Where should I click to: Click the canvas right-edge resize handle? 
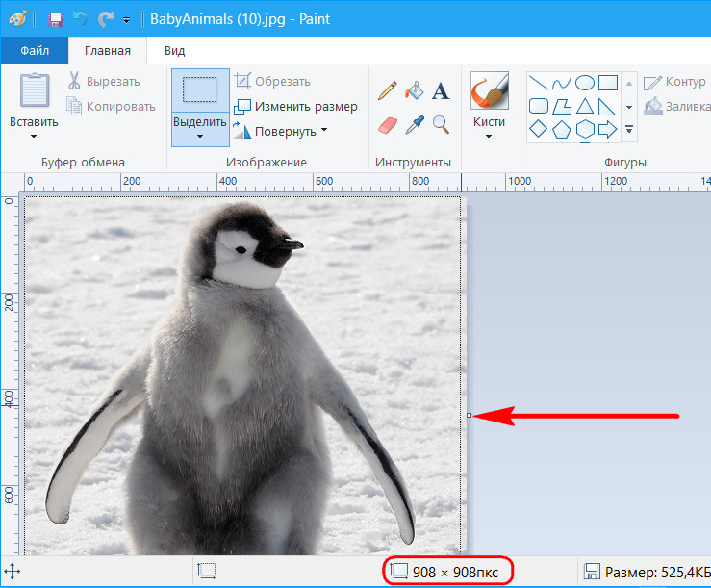(x=469, y=415)
